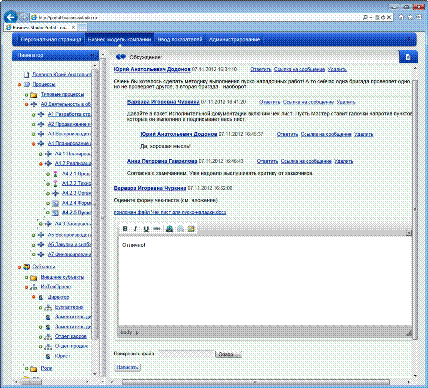
Task: Click the browser home icon
Action: pyautogui.click(x=401, y=17)
